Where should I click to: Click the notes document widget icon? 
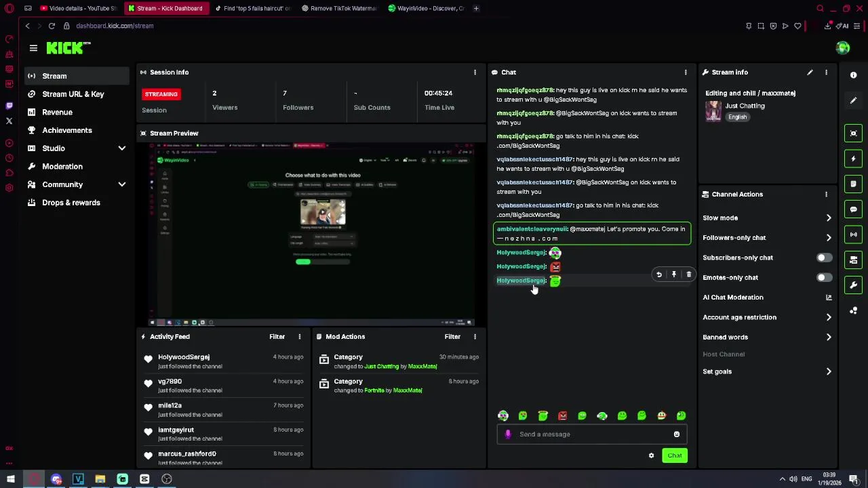coord(854,184)
